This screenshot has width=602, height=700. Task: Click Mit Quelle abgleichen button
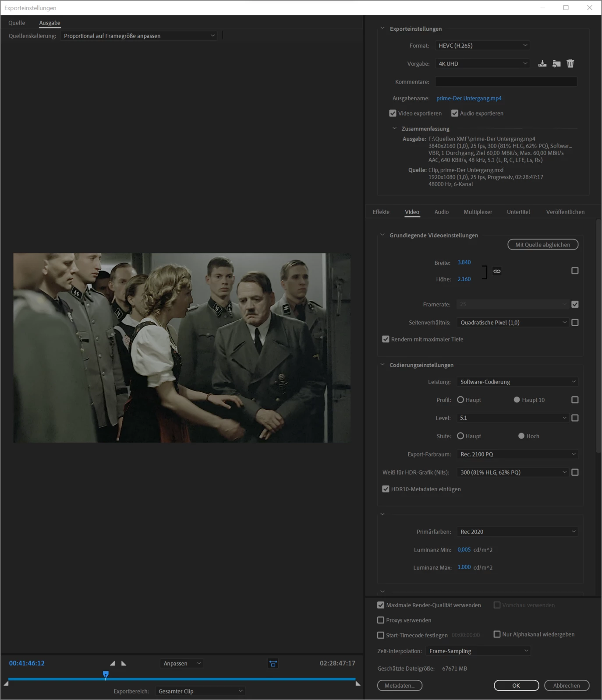tap(543, 245)
